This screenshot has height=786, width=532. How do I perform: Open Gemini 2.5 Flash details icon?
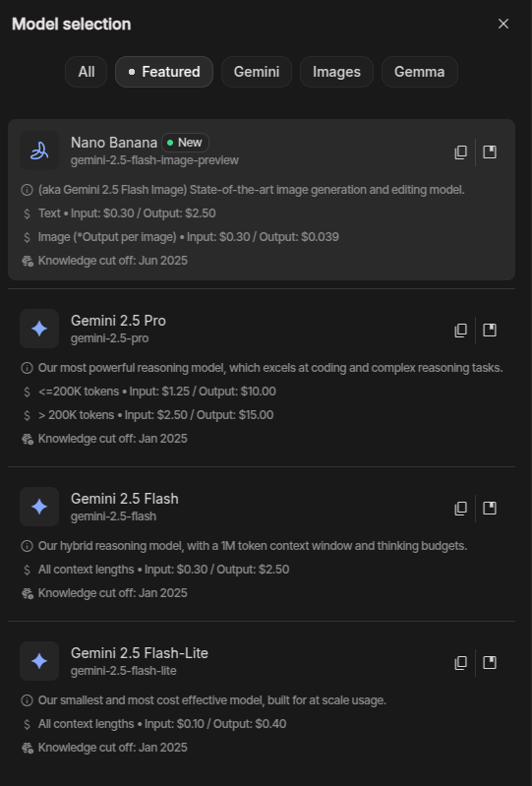click(490, 509)
